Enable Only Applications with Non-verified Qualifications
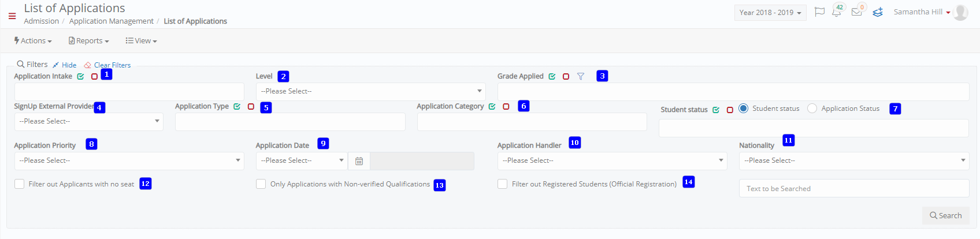 (261, 184)
